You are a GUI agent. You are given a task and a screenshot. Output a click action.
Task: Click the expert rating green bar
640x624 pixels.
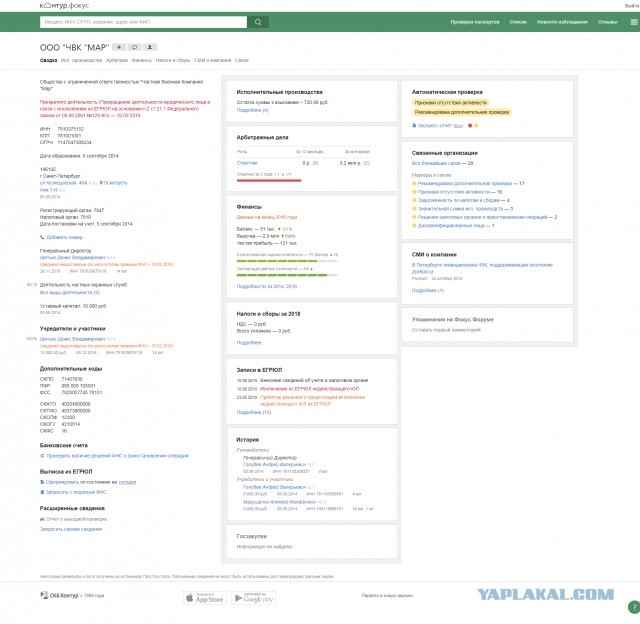287,275
